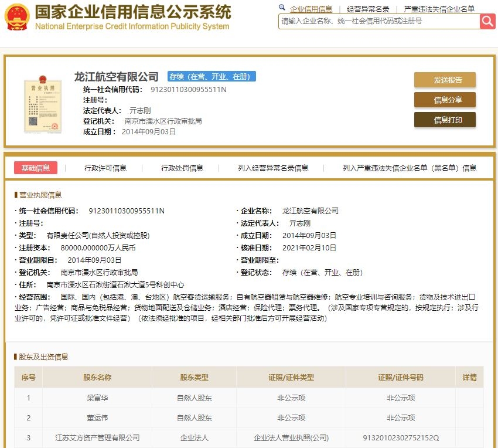Open the 行政处罚信息 tab
498x448 pixels.
click(182, 168)
